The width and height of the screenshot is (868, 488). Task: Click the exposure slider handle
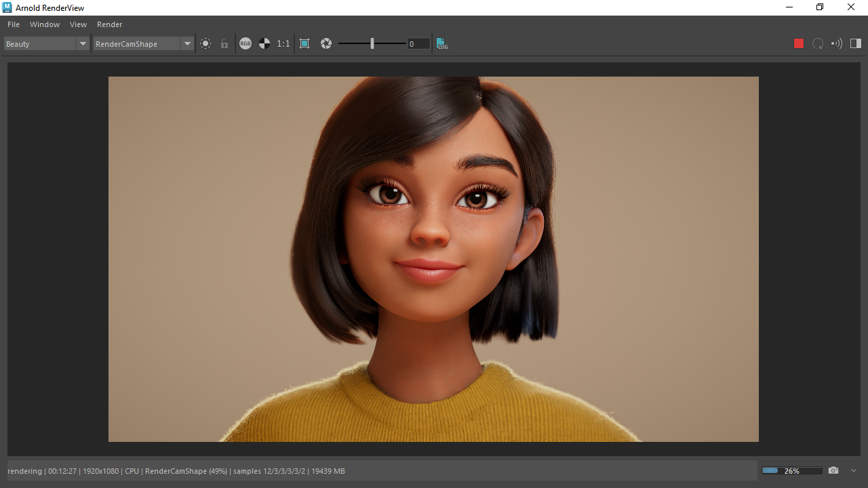(372, 43)
